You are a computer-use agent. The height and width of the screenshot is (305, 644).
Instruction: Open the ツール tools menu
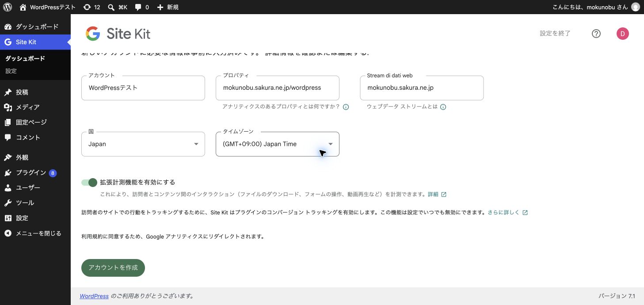pos(35,203)
